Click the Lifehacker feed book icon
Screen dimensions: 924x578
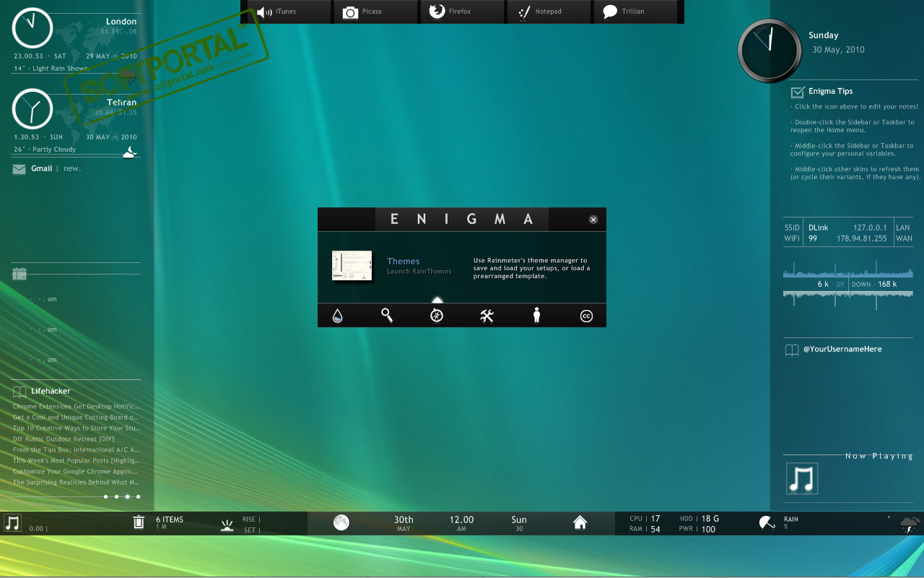click(19, 392)
